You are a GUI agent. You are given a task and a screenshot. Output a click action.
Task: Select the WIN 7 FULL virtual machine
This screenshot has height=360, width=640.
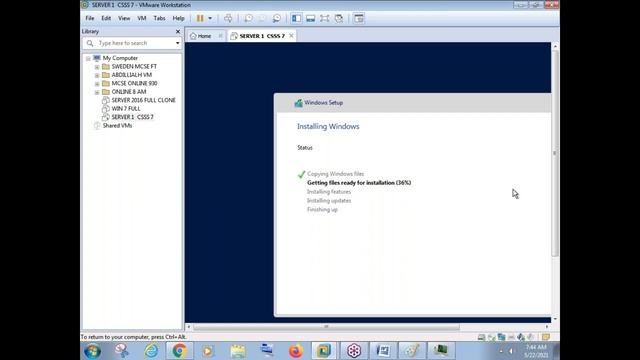126,109
